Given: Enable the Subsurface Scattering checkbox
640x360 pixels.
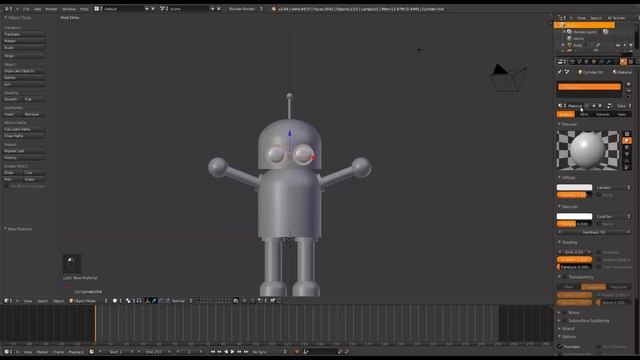Looking at the screenshot, I should [x=564, y=321].
